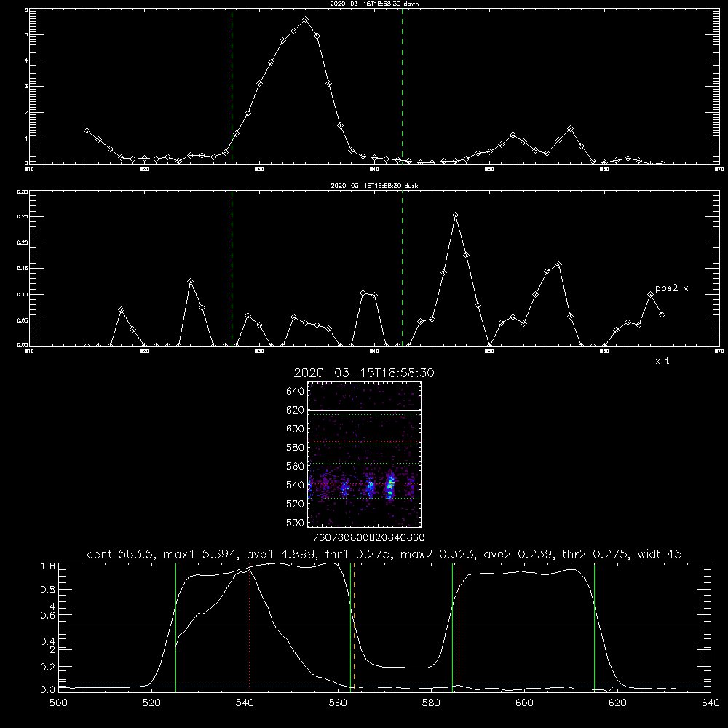Click the timestamp title above the spectrogram image
Screen dimensions: 728x728
pos(364,373)
